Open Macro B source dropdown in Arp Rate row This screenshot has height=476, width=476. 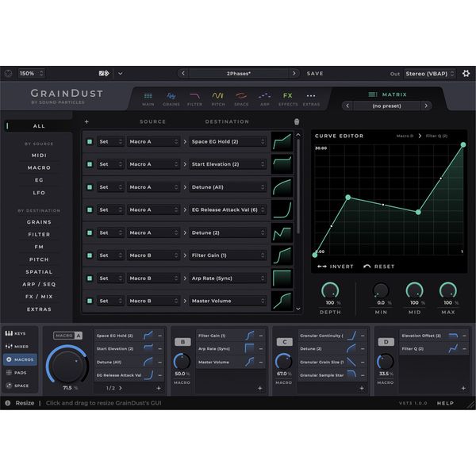click(x=153, y=278)
